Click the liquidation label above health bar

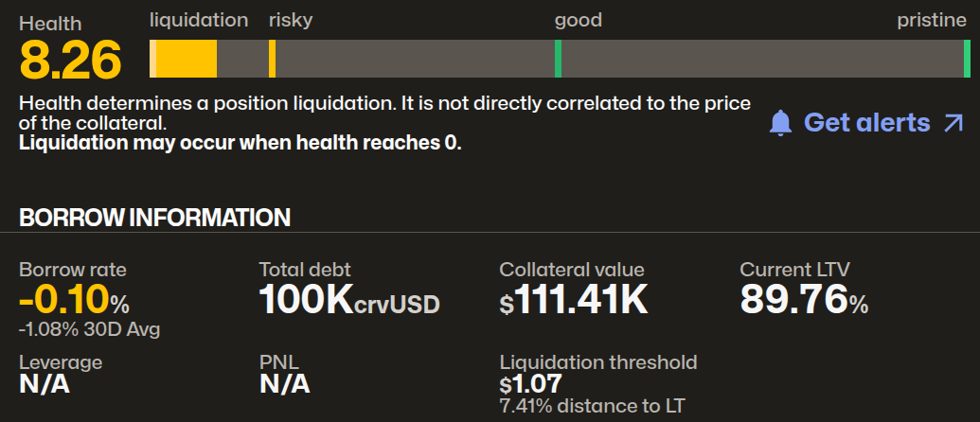tap(199, 20)
